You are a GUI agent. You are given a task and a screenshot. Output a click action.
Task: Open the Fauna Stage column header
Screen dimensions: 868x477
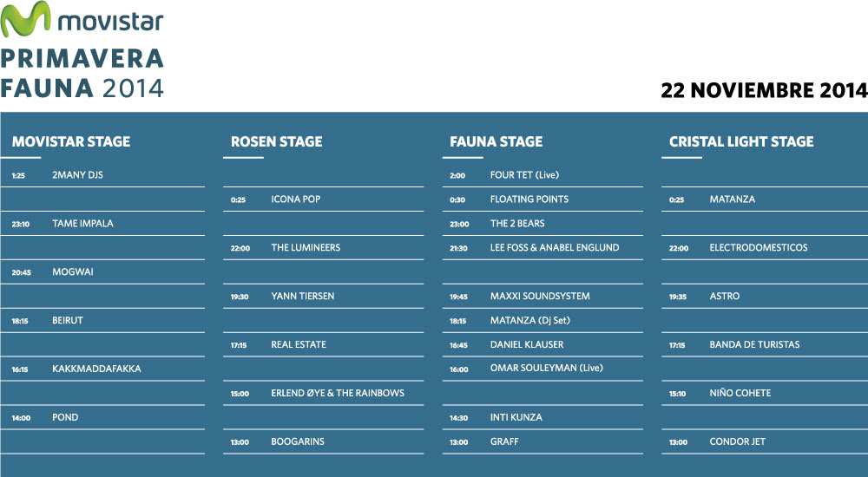496,141
